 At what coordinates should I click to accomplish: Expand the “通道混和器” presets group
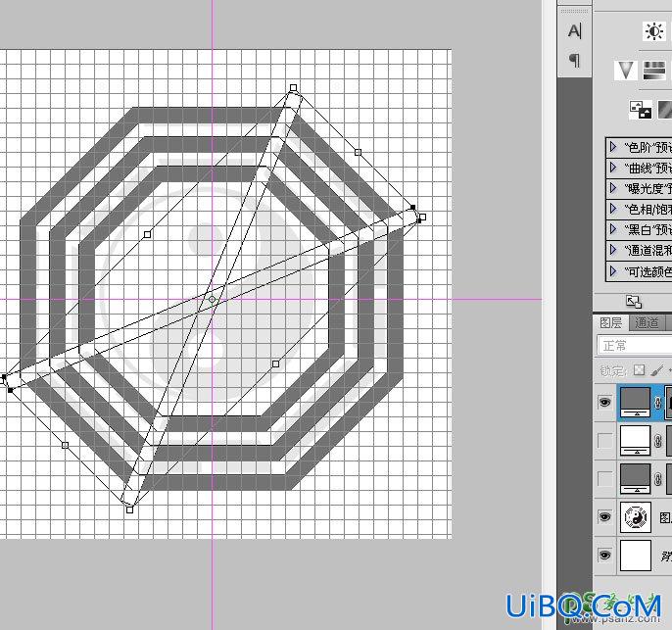[x=613, y=250]
